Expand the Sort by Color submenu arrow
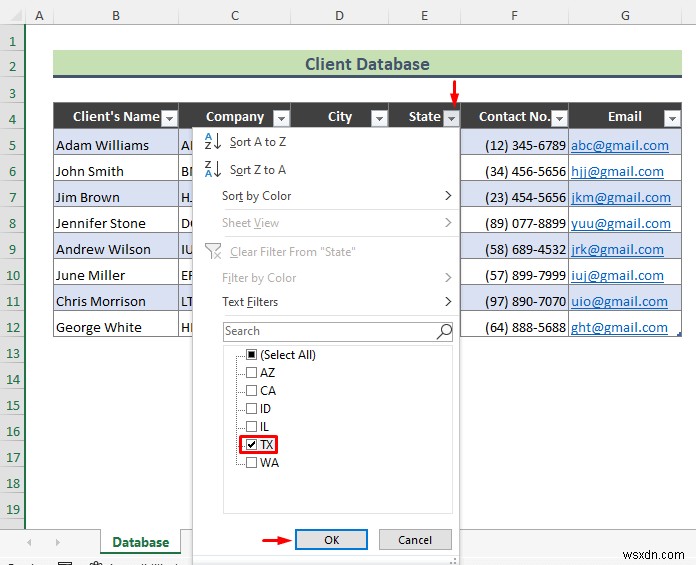Image resolution: width=696 pixels, height=565 pixels. coord(448,196)
